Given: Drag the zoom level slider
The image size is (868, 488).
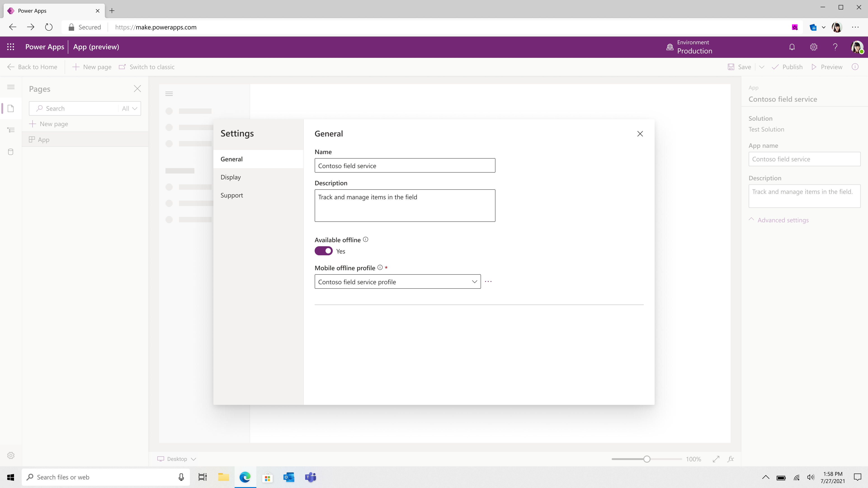Looking at the screenshot, I should [x=647, y=459].
